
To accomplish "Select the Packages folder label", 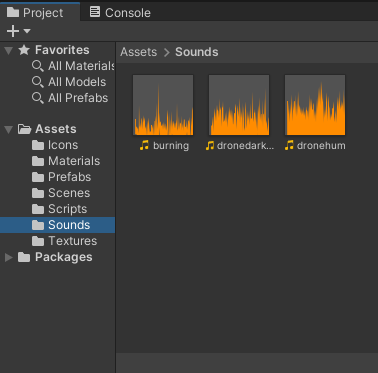I will point(64,257).
